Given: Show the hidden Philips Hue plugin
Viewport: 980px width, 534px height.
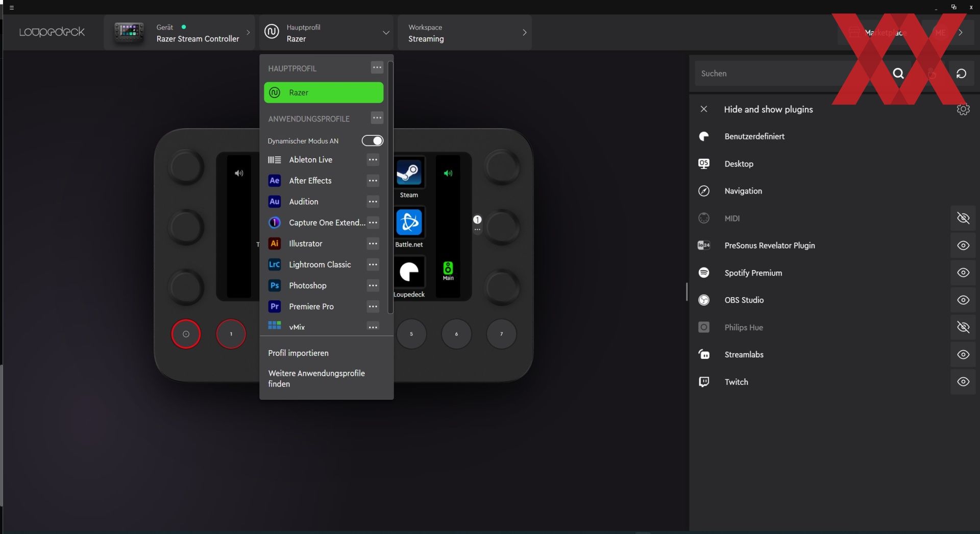Looking at the screenshot, I should 963,327.
